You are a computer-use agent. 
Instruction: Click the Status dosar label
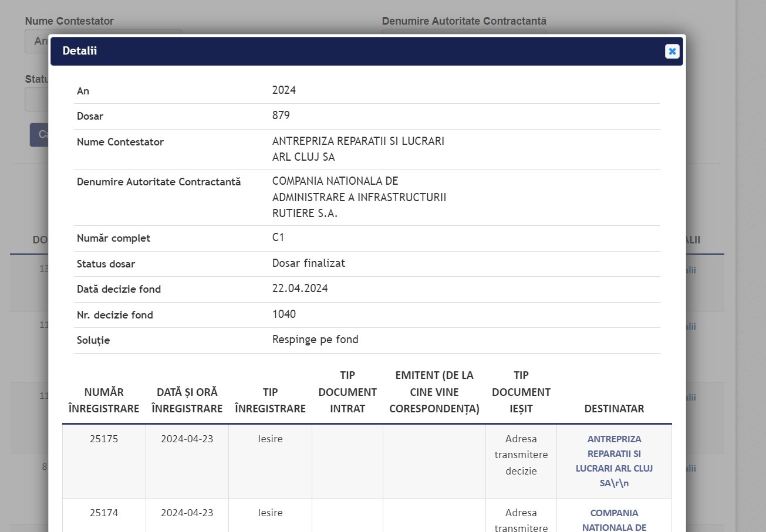106,264
